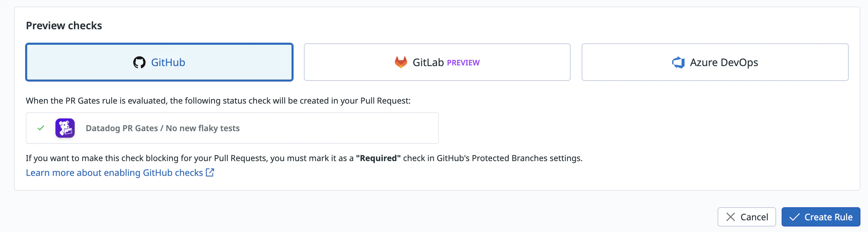868x232 pixels.
Task: Click the checkmark icon on Create Rule
Action: 794,217
